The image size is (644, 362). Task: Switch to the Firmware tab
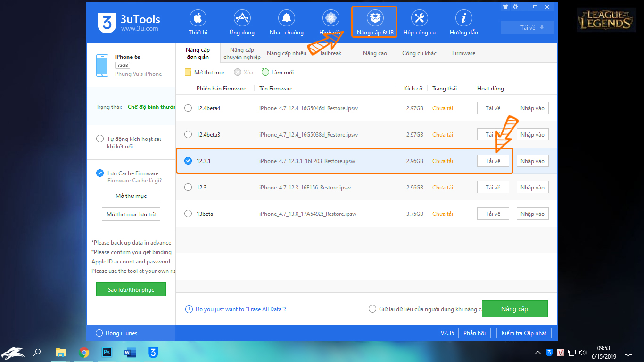[x=463, y=53]
